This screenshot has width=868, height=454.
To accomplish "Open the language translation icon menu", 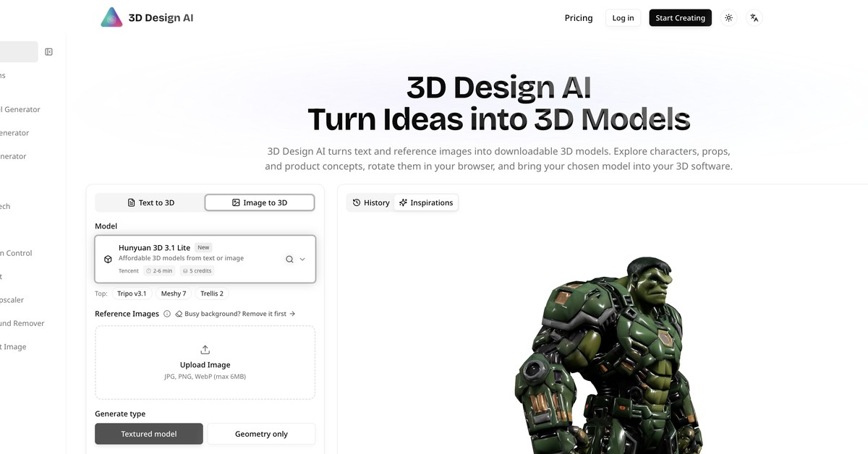I will pyautogui.click(x=754, y=18).
